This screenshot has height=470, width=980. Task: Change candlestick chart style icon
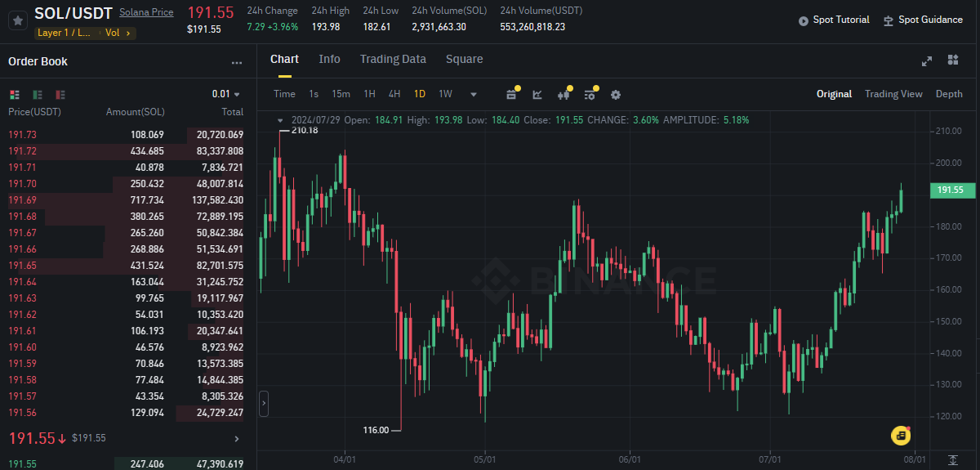pyautogui.click(x=563, y=94)
